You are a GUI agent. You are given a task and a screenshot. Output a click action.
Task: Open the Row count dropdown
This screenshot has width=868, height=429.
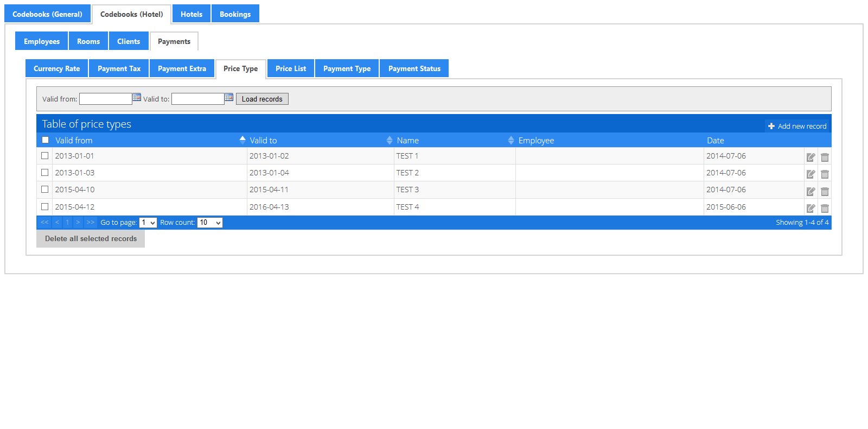click(210, 223)
